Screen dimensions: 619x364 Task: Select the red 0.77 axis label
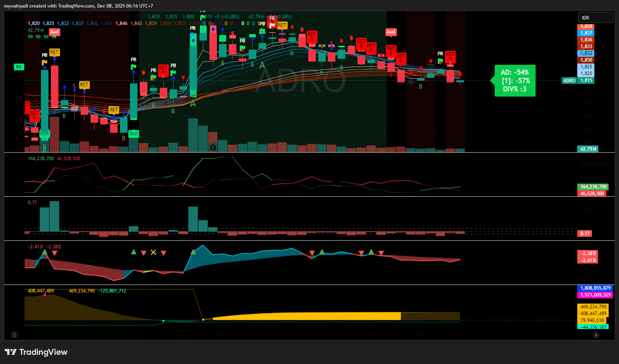[585, 234]
